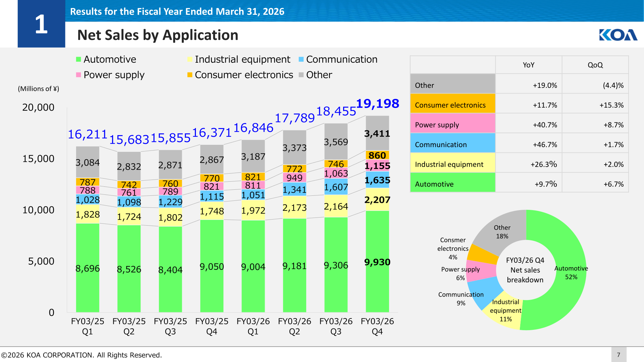Click the 'Consmer electronics 4%' pie label
644x362 pixels.
coord(453,249)
